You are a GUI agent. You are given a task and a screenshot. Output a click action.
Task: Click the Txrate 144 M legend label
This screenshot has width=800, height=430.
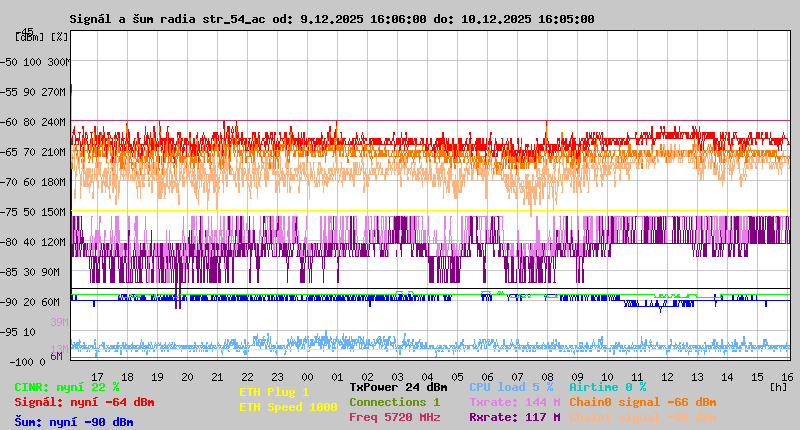click(x=511, y=402)
